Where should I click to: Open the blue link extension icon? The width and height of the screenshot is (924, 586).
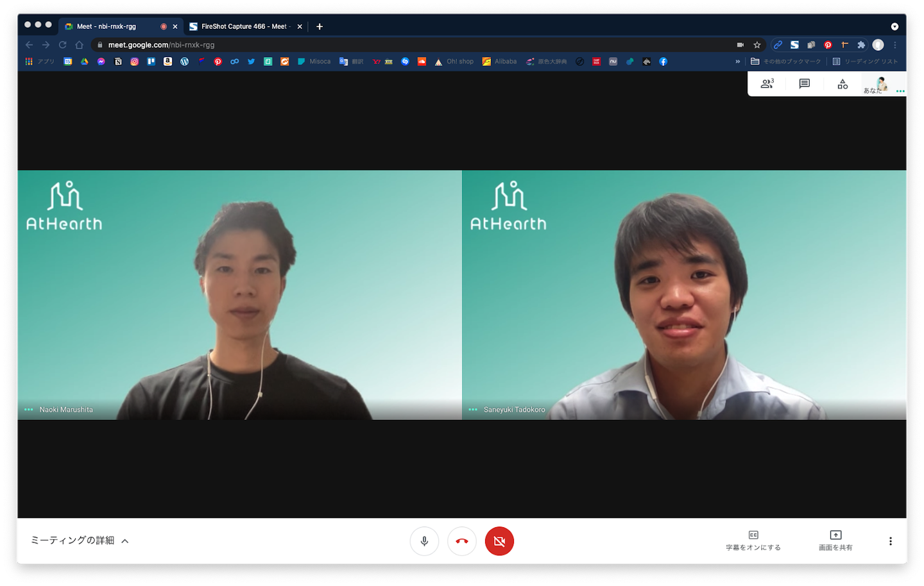(778, 45)
